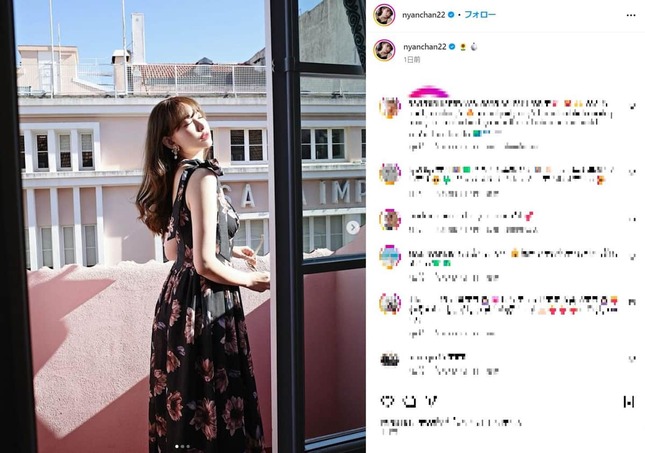Click the caption profile avatar of nyanchan22

pyautogui.click(x=384, y=50)
